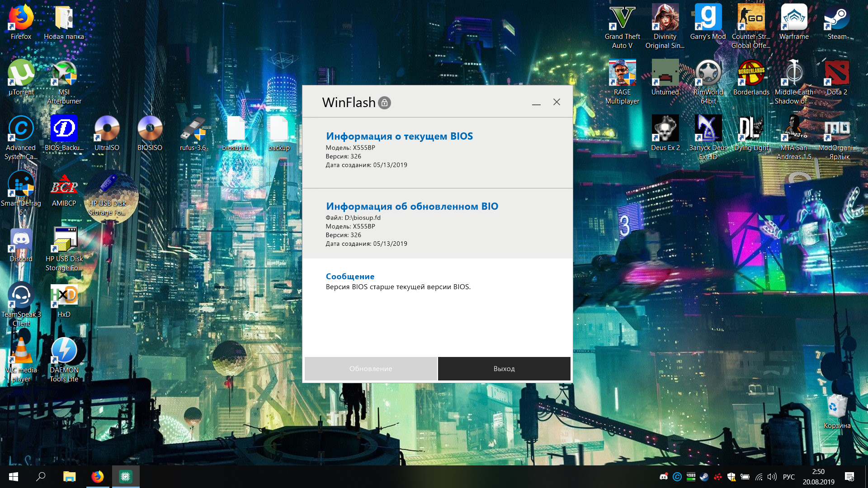Viewport: 868px width, 488px height.
Task: Open the notification center icon
Action: click(849, 477)
